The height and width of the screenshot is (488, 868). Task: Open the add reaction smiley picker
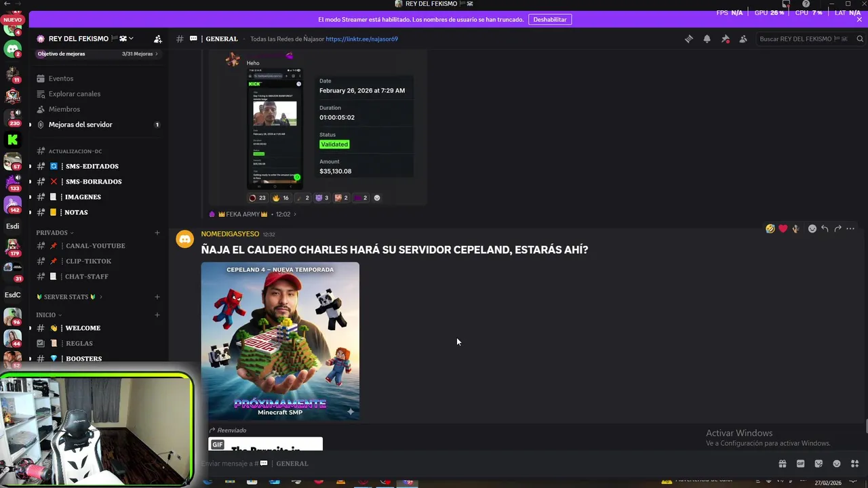tap(812, 229)
